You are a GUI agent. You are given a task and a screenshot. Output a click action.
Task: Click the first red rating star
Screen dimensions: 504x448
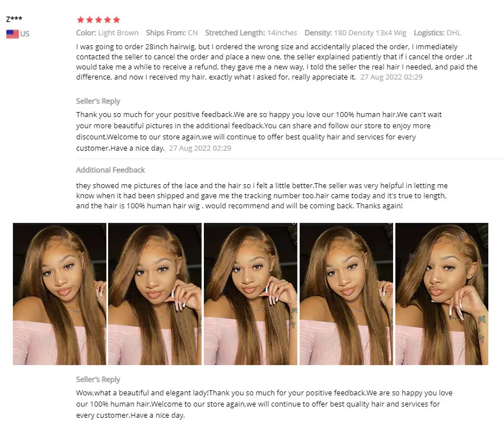(81, 20)
